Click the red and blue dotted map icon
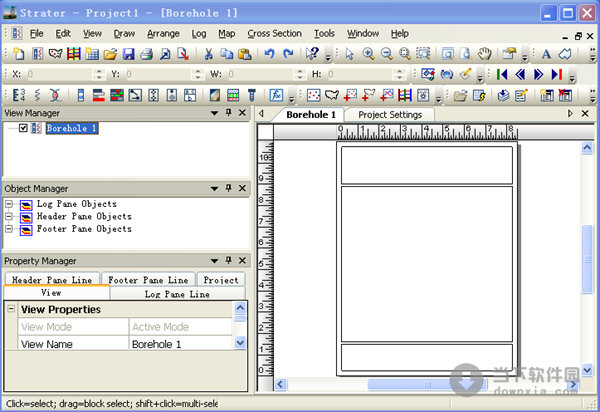 point(313,95)
